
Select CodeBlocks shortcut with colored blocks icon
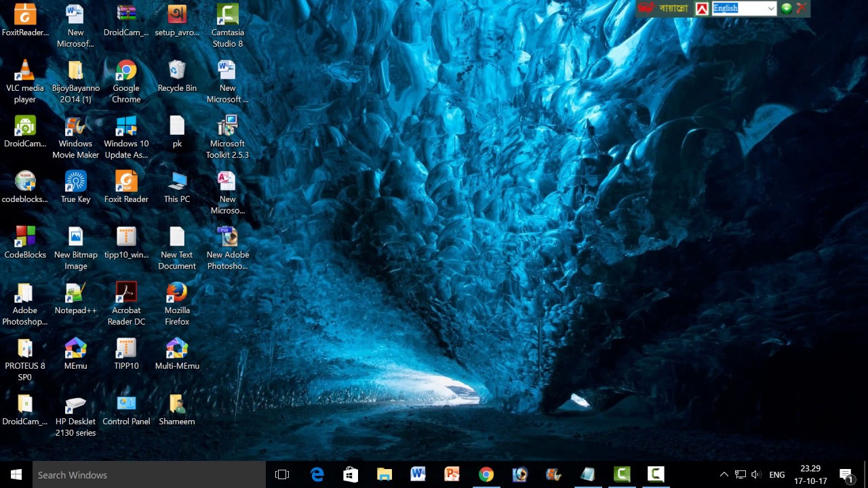pos(25,243)
